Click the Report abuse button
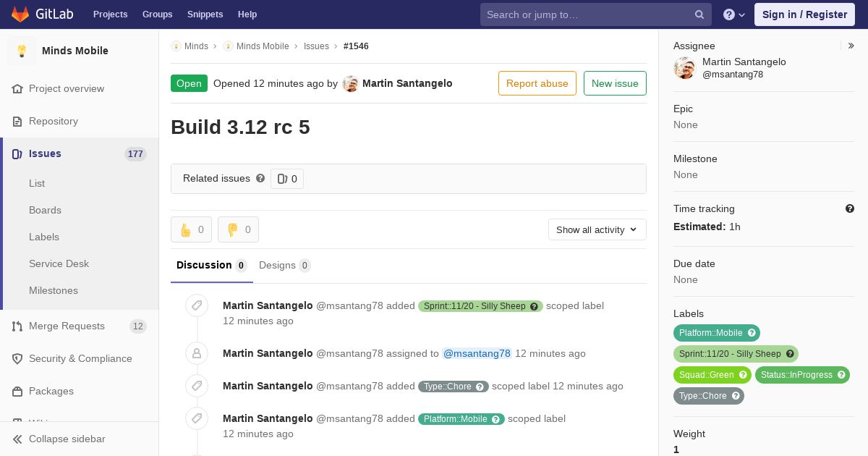 tap(537, 83)
